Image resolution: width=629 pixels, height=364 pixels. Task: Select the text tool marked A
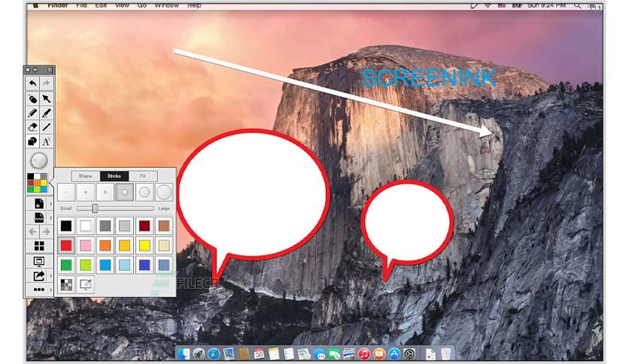(47, 141)
